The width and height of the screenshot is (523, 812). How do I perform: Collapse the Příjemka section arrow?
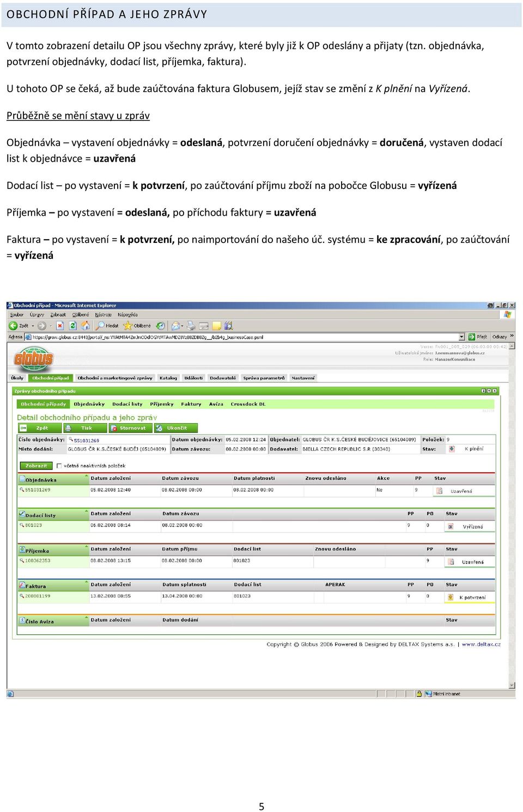tap(86, 547)
